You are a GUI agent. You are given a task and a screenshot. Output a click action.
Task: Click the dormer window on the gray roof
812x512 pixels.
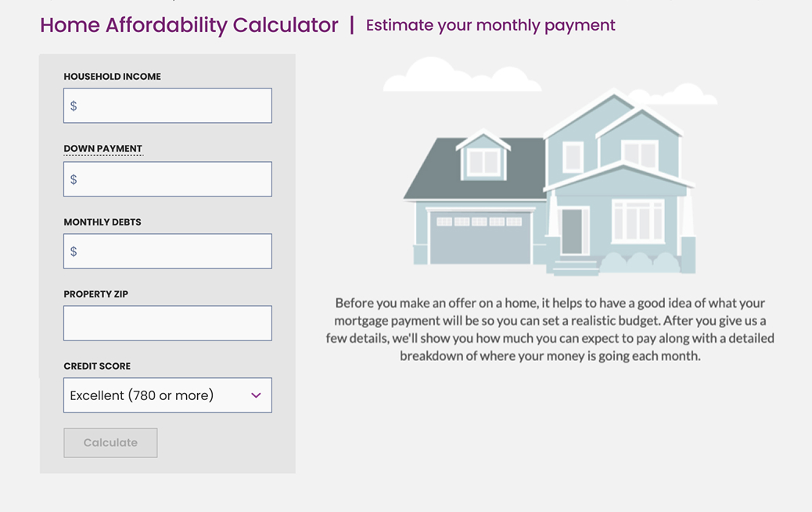click(x=483, y=162)
